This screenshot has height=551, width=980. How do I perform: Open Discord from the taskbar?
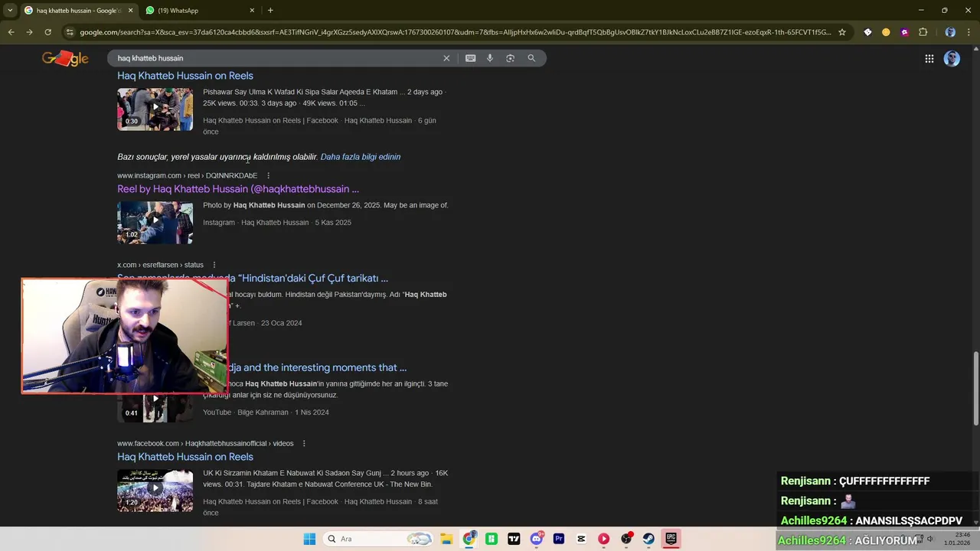(x=537, y=539)
